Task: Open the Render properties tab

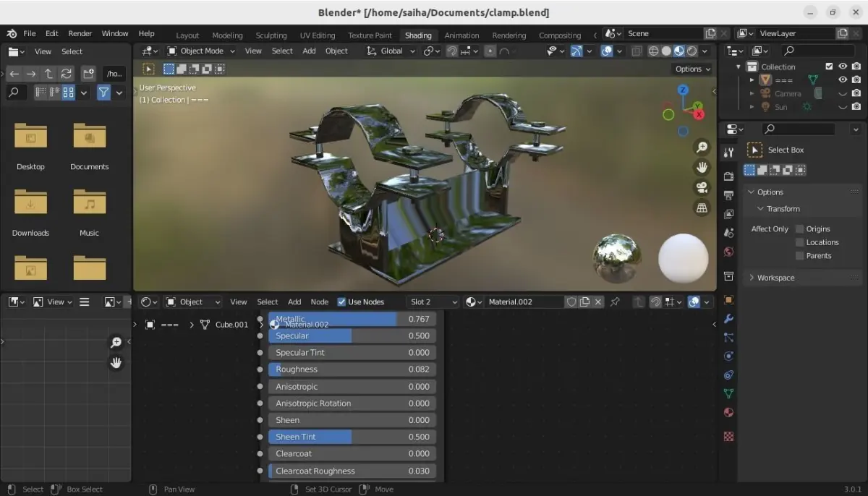Action: pos(728,176)
